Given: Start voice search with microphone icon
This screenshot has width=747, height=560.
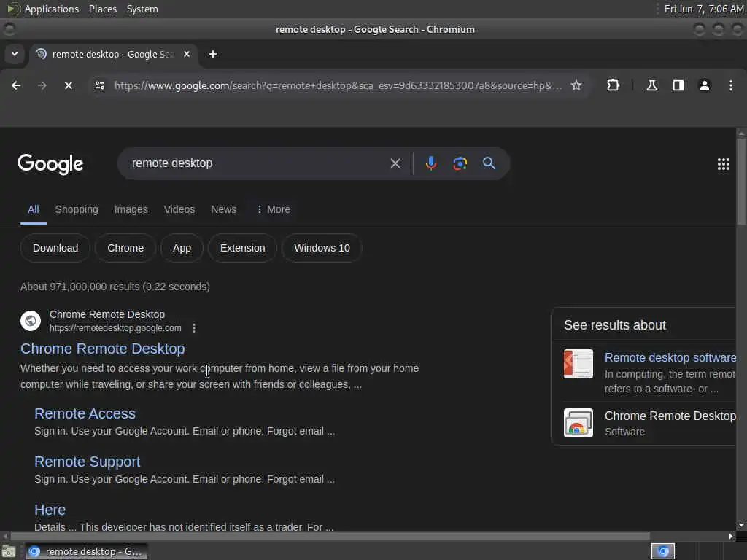Looking at the screenshot, I should [430, 163].
